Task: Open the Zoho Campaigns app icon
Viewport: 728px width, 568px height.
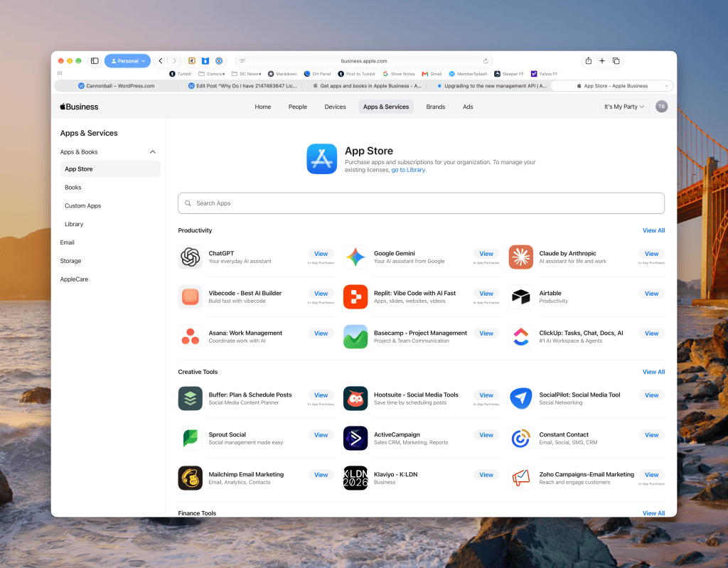Action: (520, 478)
